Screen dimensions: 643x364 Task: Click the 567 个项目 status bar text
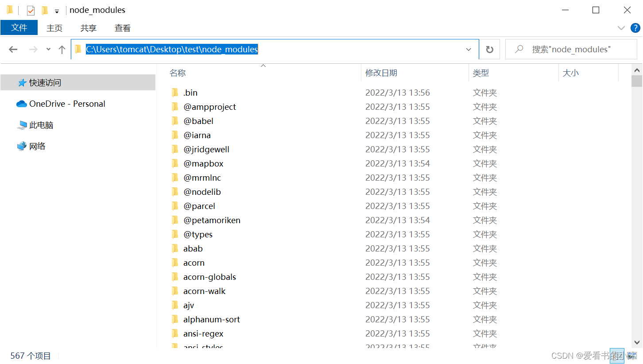pos(31,356)
